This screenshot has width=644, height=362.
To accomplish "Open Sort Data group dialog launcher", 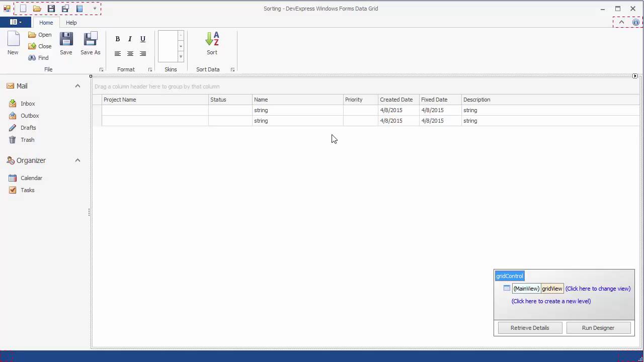I will 232,70.
